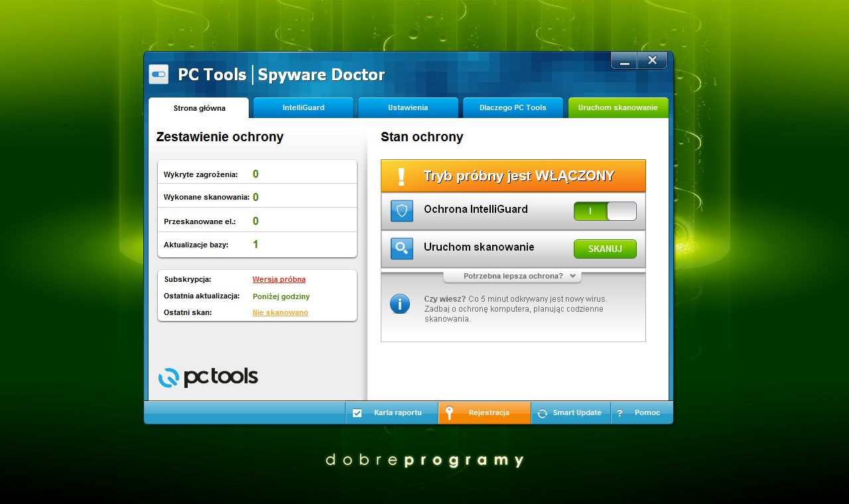
Task: Click the Ostatnia aktualizacja label
Action: point(202,296)
